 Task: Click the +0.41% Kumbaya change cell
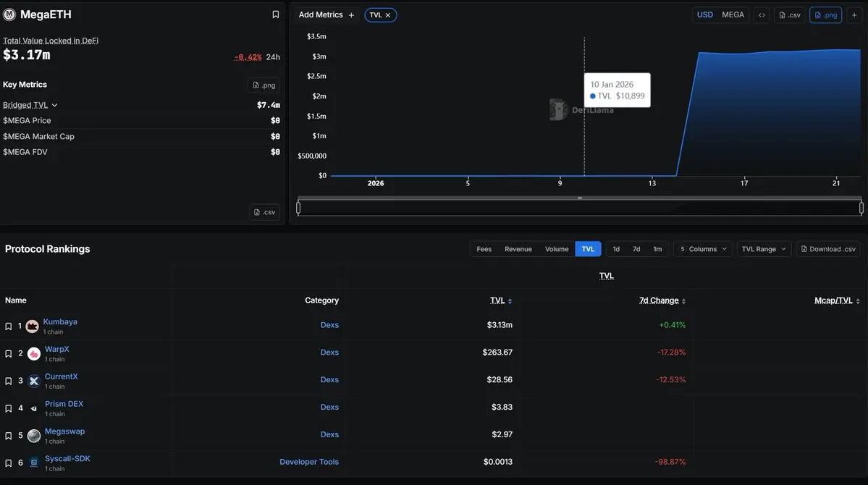(672, 325)
